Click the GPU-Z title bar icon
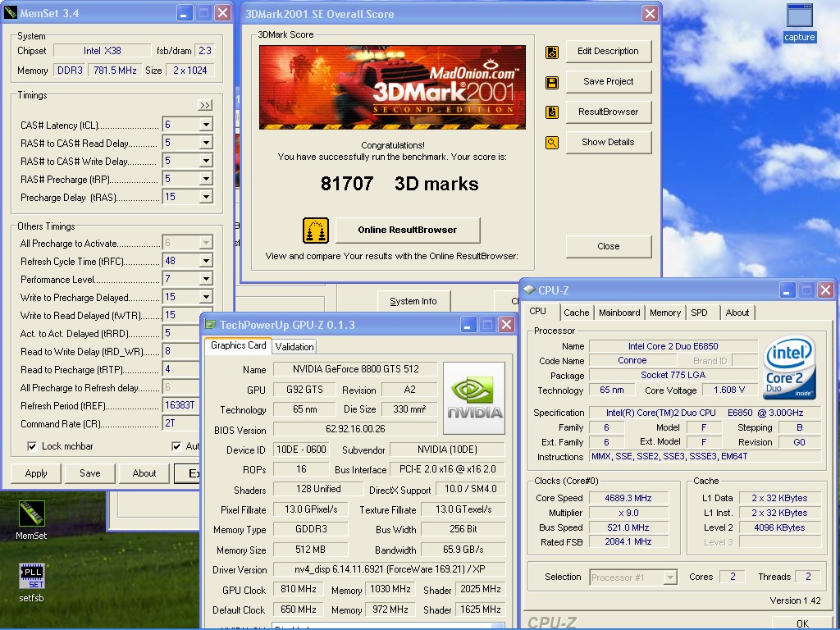The image size is (840, 630). (211, 325)
